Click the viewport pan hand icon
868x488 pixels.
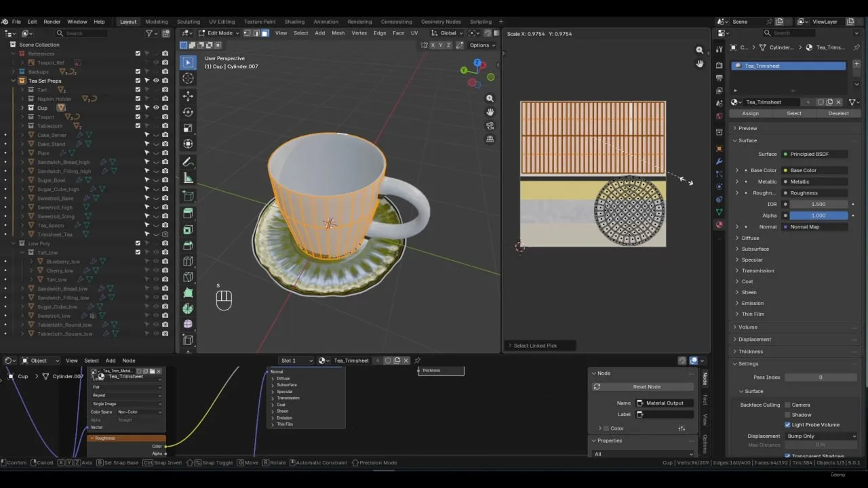(x=490, y=112)
